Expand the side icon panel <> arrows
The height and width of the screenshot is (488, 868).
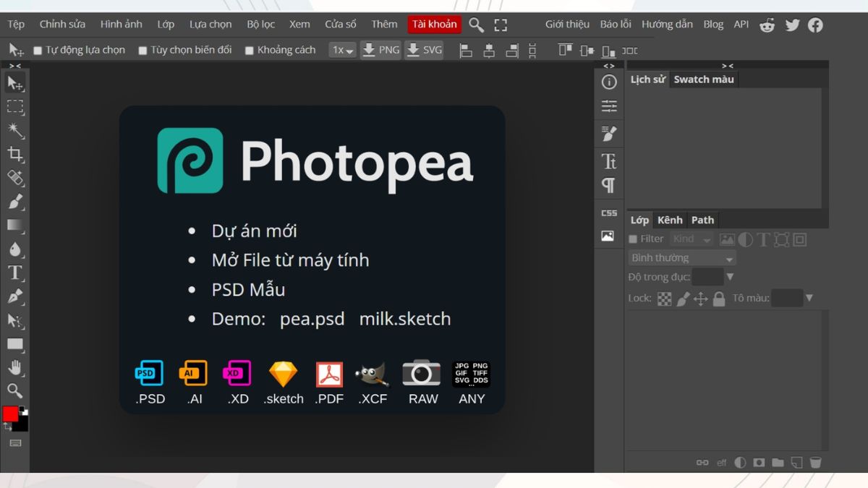609,66
